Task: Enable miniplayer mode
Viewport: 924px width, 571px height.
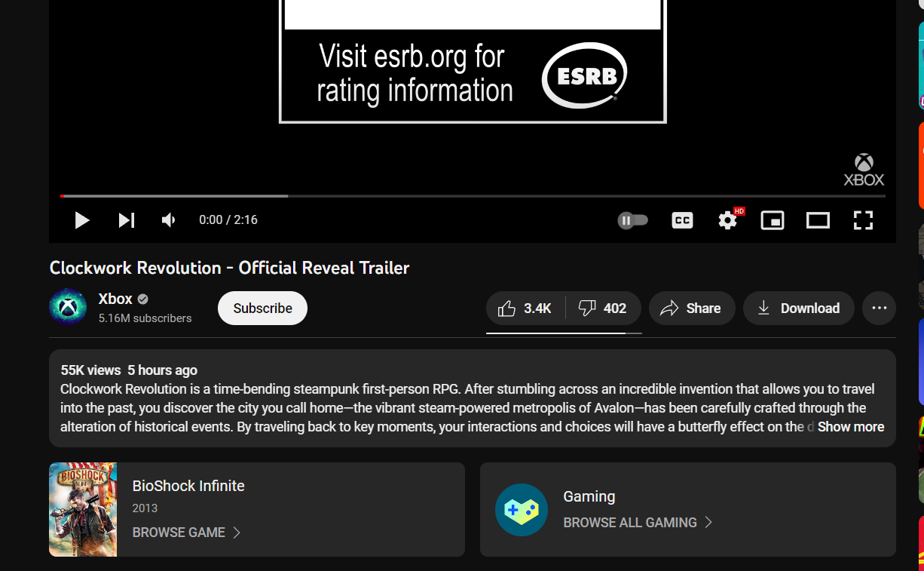Action: pos(773,220)
